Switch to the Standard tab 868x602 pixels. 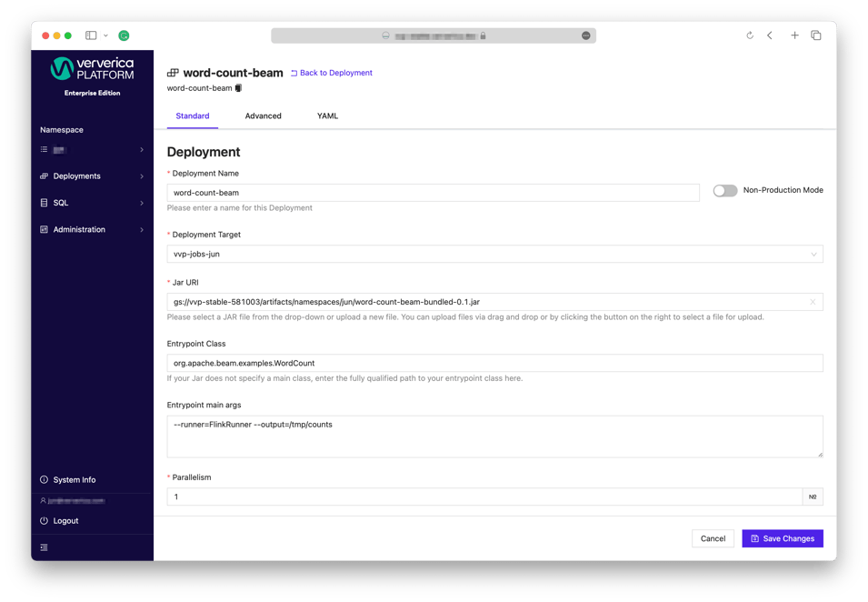[x=193, y=115]
